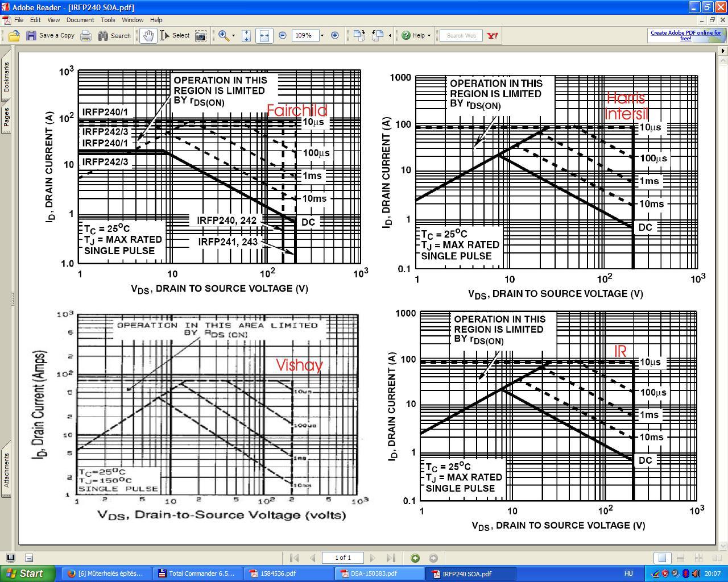Switch to Facing pages layout
728x582 pixels.
click(717, 558)
